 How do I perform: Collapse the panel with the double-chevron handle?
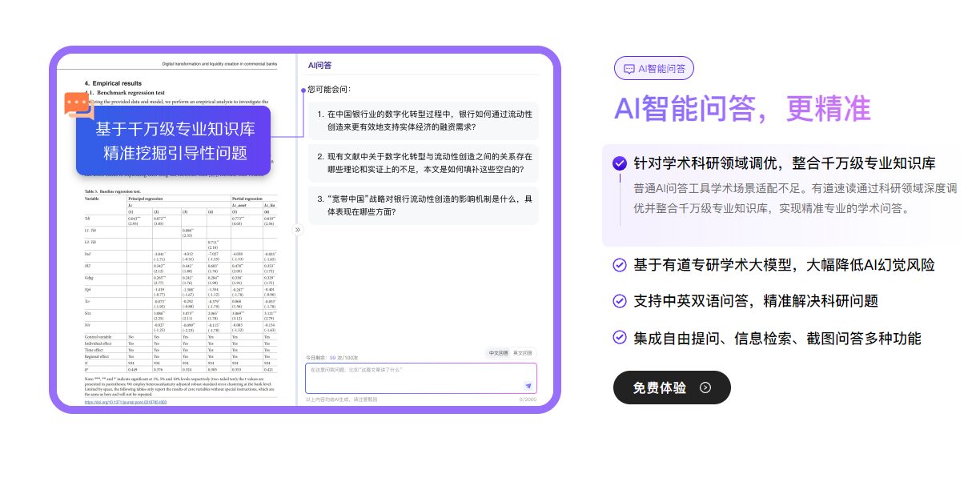click(x=297, y=230)
